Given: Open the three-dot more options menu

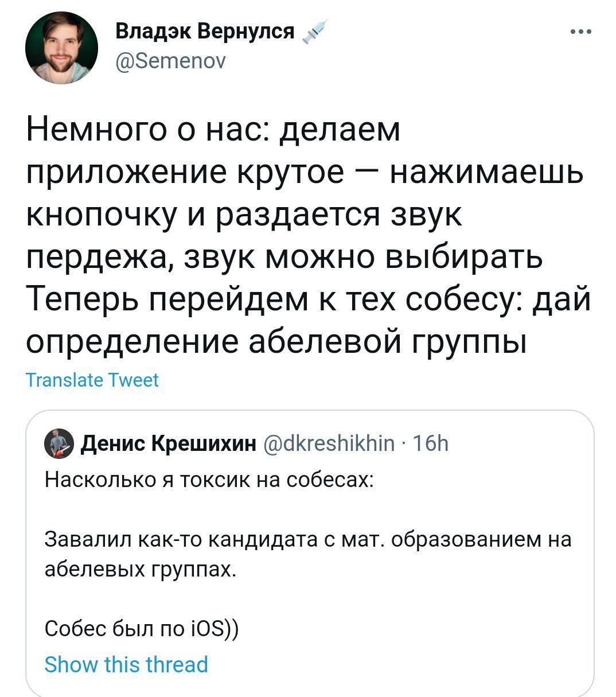Looking at the screenshot, I should click(x=580, y=32).
